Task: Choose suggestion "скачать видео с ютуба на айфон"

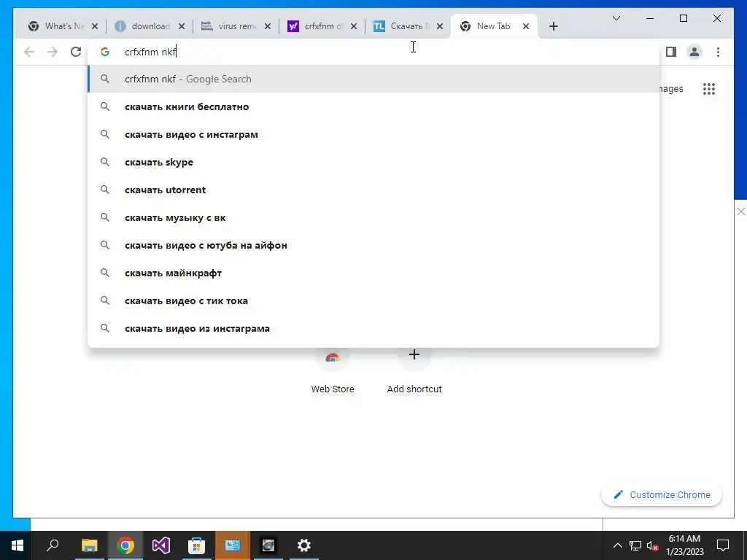Action: [373, 245]
